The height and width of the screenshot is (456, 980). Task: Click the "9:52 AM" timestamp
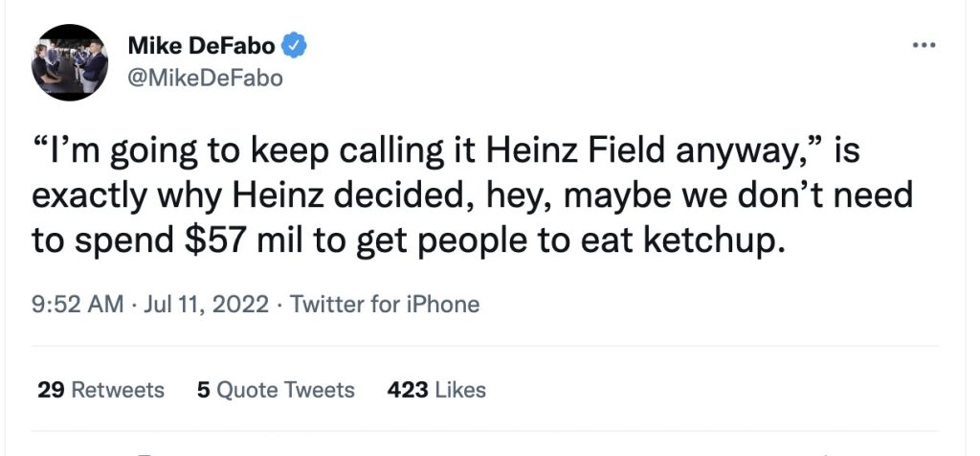tap(78, 305)
